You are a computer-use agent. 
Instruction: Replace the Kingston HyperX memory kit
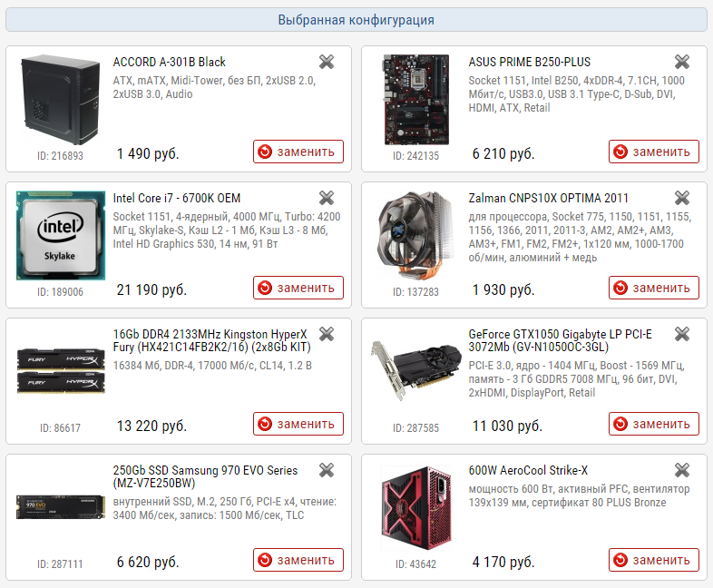tap(298, 424)
